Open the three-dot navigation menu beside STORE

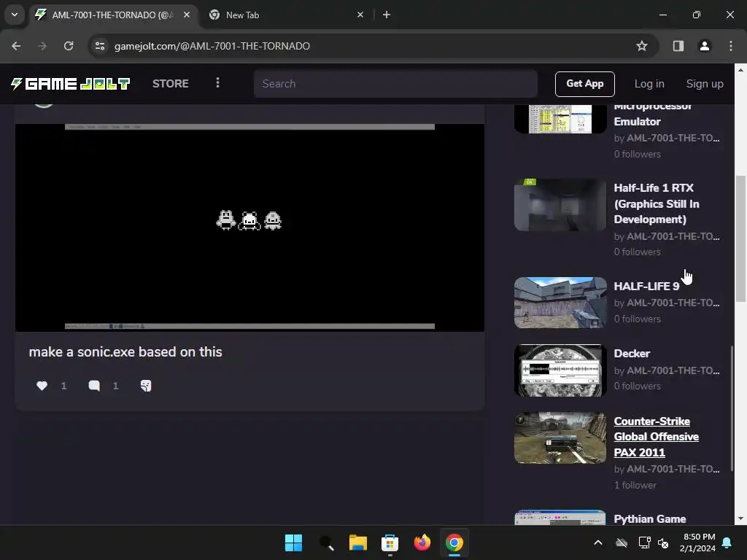click(x=217, y=83)
